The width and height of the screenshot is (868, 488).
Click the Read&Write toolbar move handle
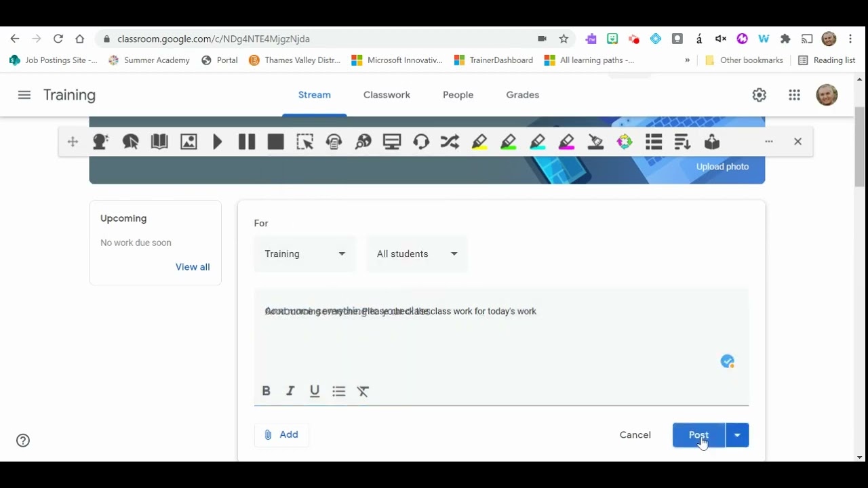(x=73, y=142)
